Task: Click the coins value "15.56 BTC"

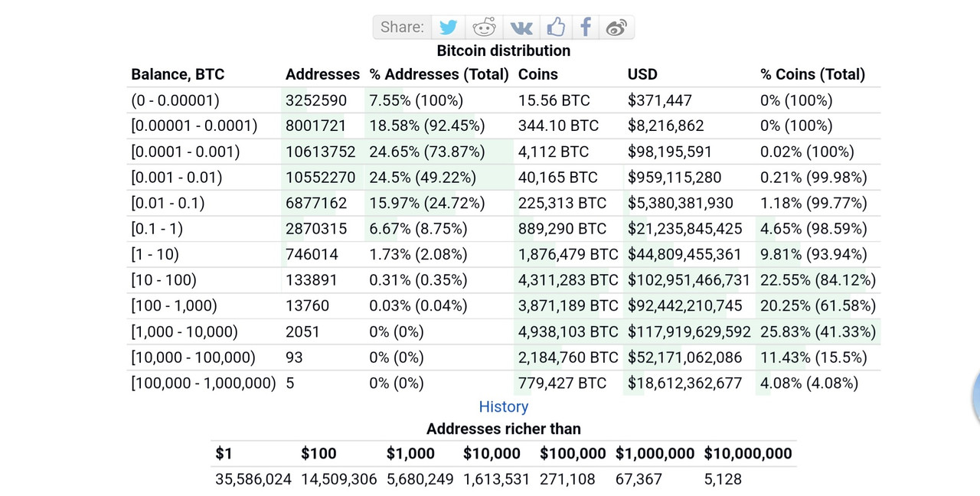Action: [x=554, y=100]
